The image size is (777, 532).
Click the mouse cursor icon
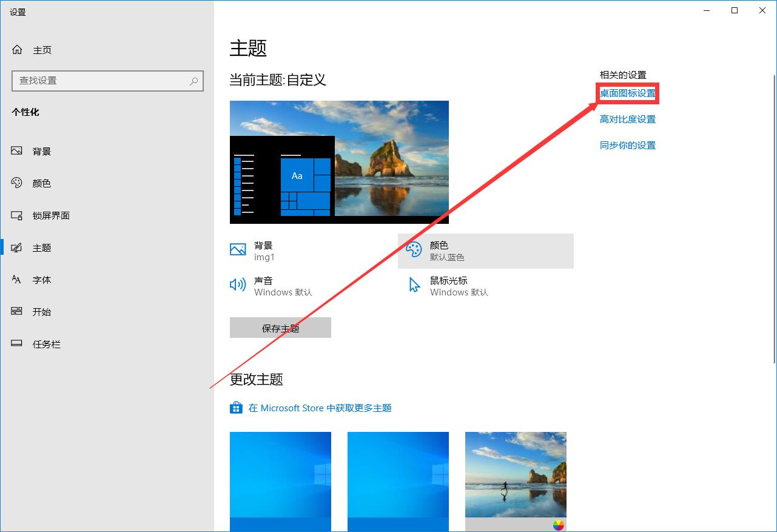[x=414, y=285]
